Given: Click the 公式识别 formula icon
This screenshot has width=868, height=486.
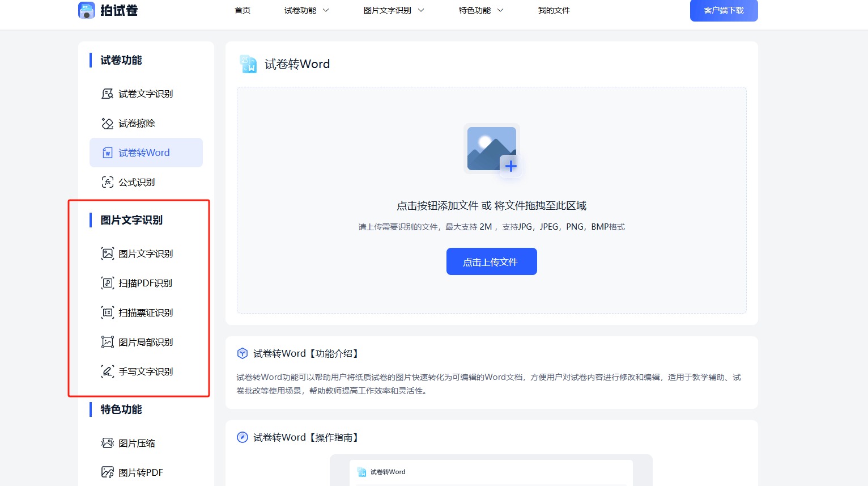Looking at the screenshot, I should (x=107, y=182).
